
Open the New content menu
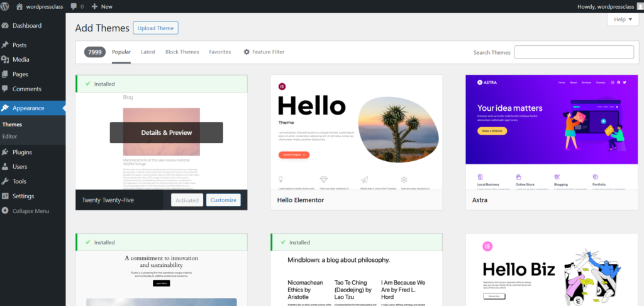(x=101, y=6)
